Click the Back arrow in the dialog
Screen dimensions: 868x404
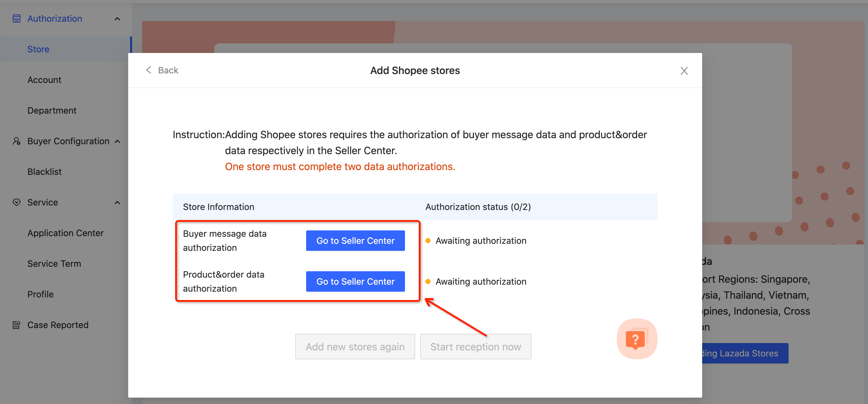[x=149, y=70]
